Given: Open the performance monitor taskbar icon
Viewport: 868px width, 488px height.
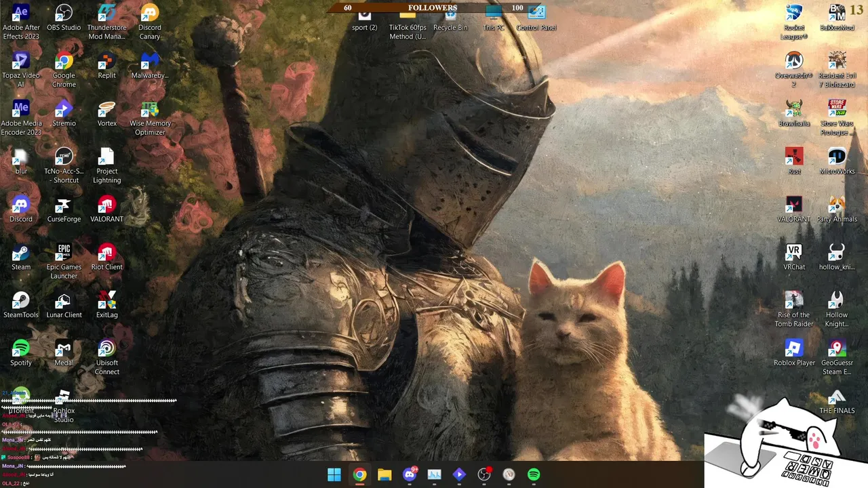Looking at the screenshot, I should [434, 474].
